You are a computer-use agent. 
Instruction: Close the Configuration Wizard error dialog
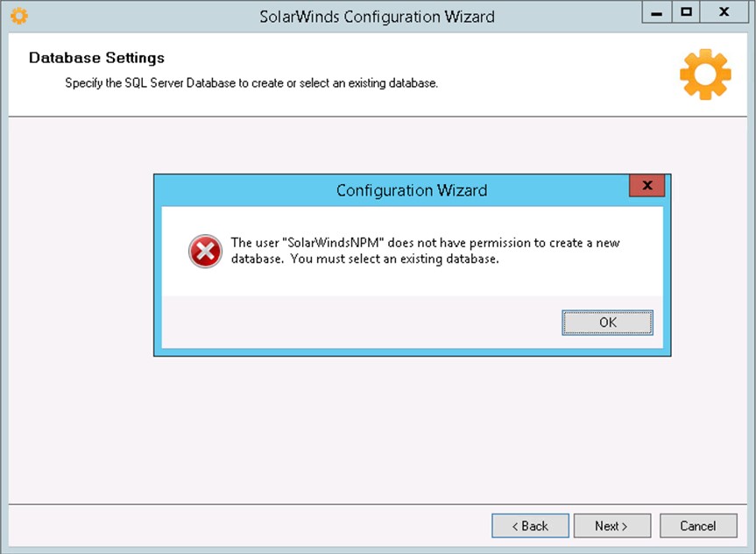point(646,186)
